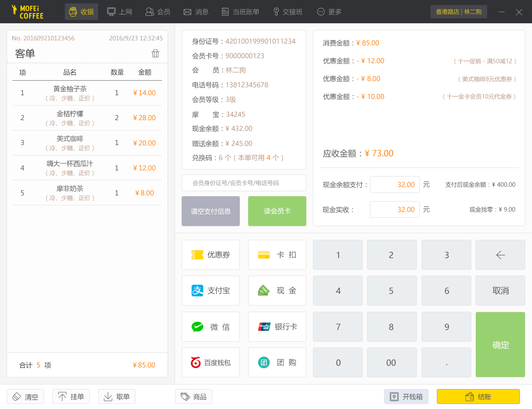The height and width of the screenshot is (409, 532).
Task: Click the 读会员卡 button
Action: tap(277, 211)
